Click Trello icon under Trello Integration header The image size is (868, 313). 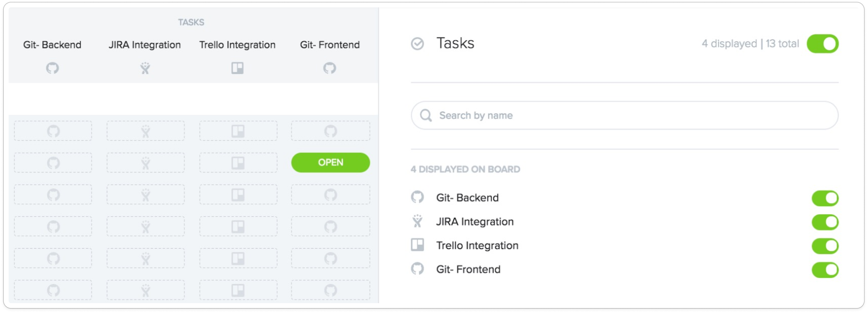(238, 68)
